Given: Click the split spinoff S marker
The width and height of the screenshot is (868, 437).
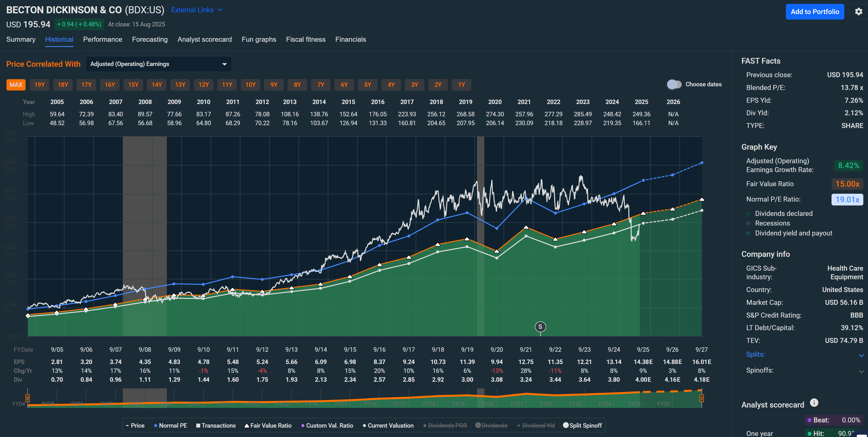Looking at the screenshot, I should pyautogui.click(x=540, y=326).
